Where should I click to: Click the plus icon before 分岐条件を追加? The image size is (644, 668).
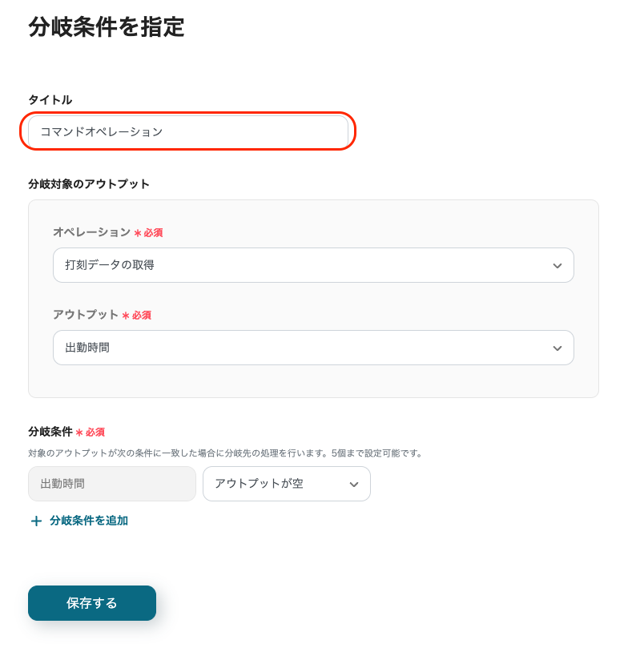[x=36, y=521]
